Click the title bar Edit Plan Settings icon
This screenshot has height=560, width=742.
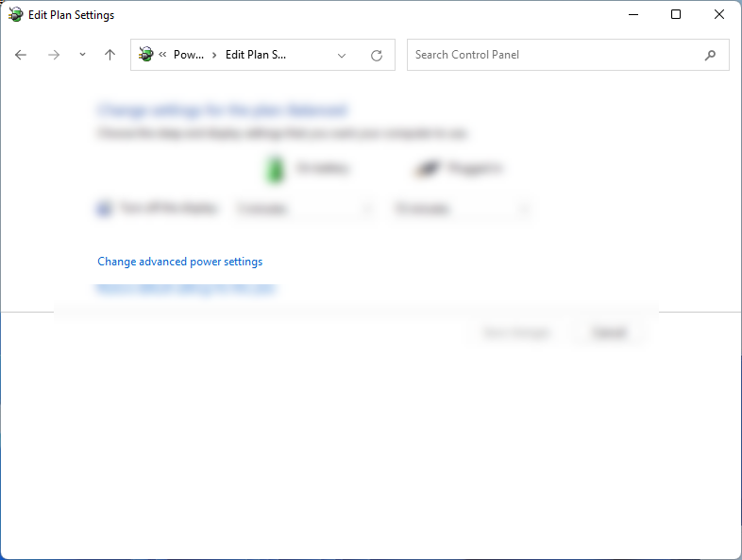point(16,15)
